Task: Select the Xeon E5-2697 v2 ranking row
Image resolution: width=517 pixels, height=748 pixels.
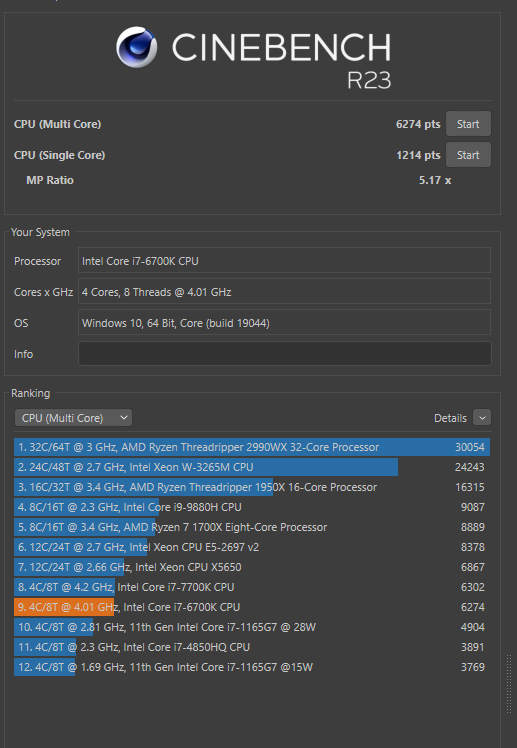Action: (x=252, y=547)
